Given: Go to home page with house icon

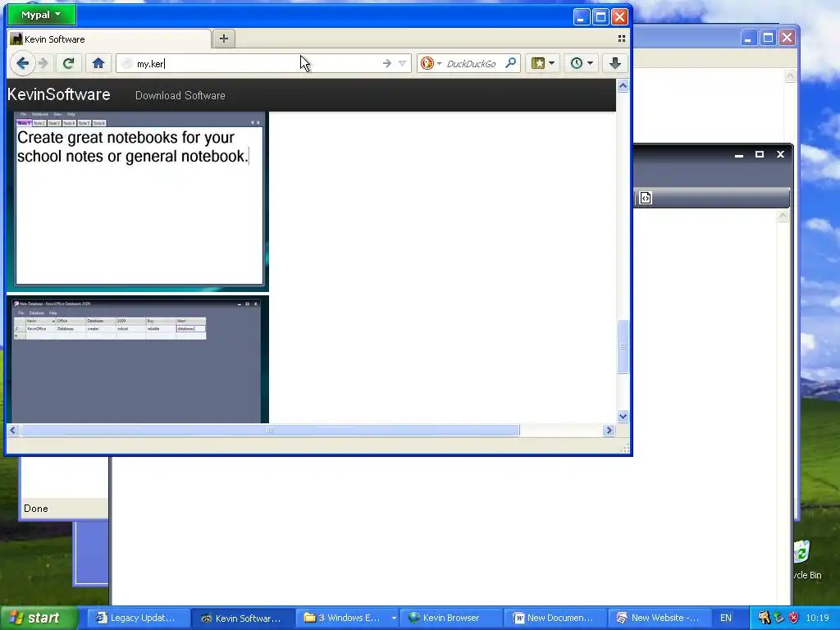Looking at the screenshot, I should click(98, 63).
